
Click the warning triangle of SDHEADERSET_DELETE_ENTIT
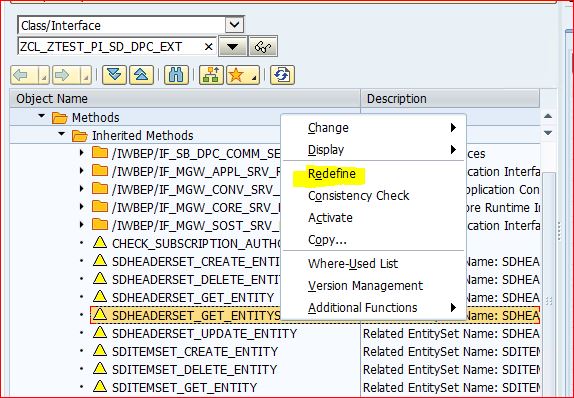click(x=100, y=279)
